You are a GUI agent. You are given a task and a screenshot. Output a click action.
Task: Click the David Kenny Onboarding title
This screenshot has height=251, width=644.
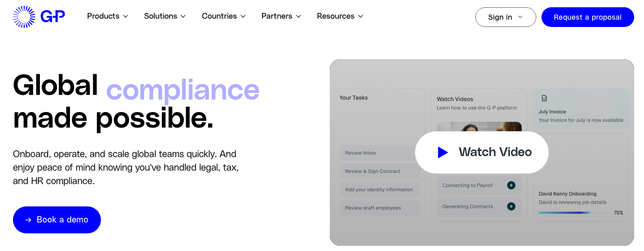[567, 194]
